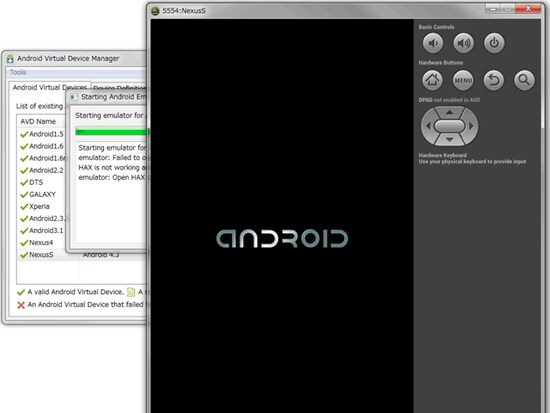Select the Android1.6 AVD row

42,146
